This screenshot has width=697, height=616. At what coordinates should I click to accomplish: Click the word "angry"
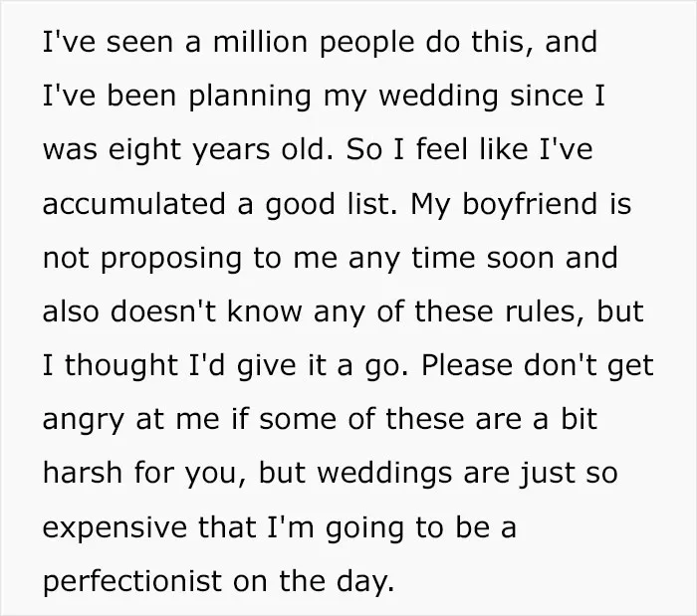point(83,421)
